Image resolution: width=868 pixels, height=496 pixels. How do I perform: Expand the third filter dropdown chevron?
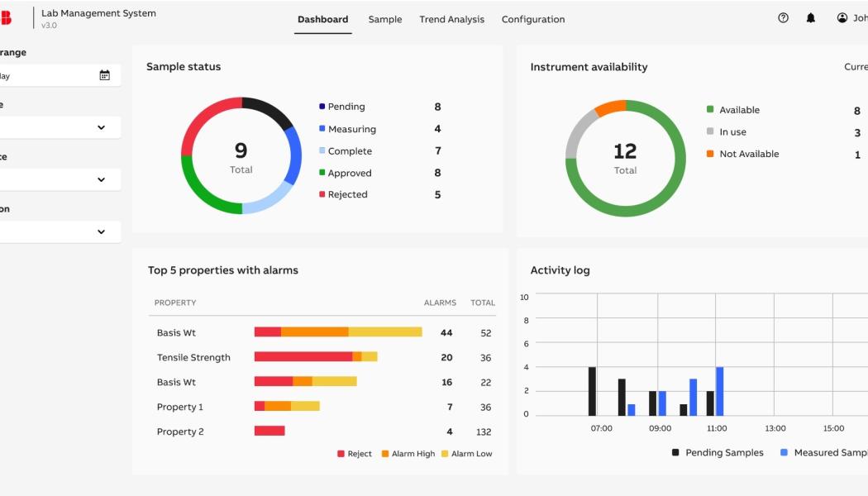[101, 231]
